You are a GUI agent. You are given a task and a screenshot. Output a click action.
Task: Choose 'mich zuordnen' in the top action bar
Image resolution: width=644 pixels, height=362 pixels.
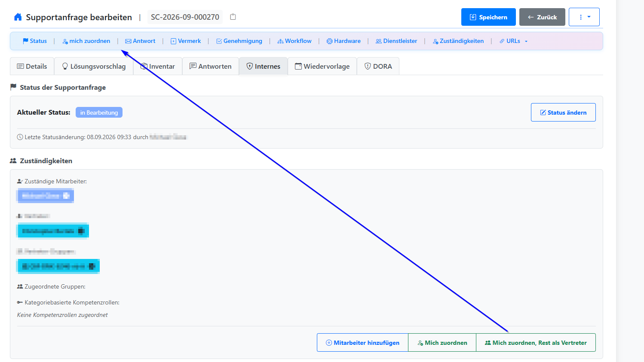tap(86, 41)
